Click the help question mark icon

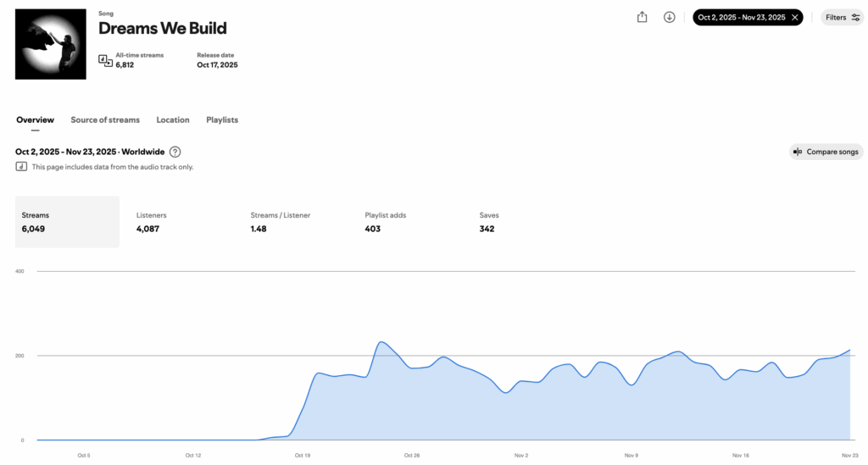175,152
